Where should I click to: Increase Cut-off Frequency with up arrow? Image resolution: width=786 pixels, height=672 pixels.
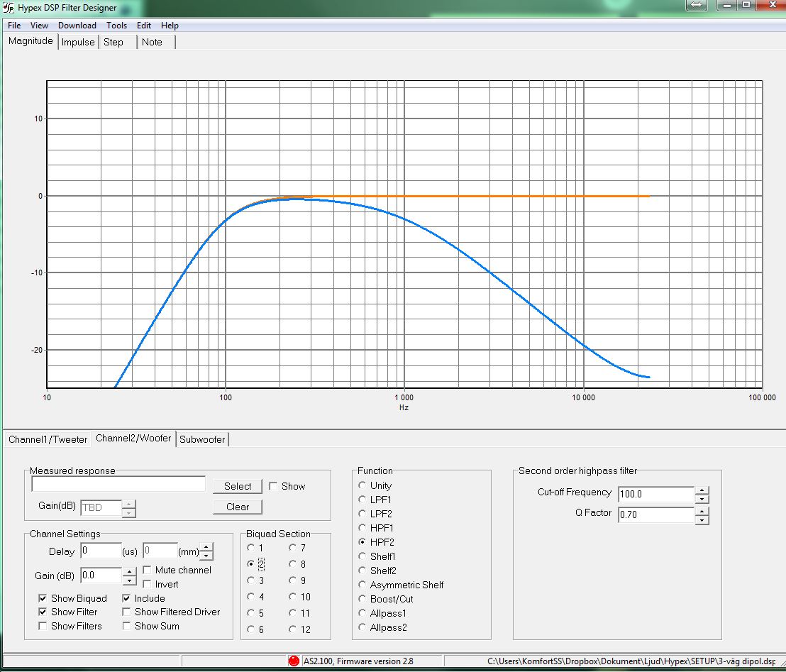click(702, 490)
